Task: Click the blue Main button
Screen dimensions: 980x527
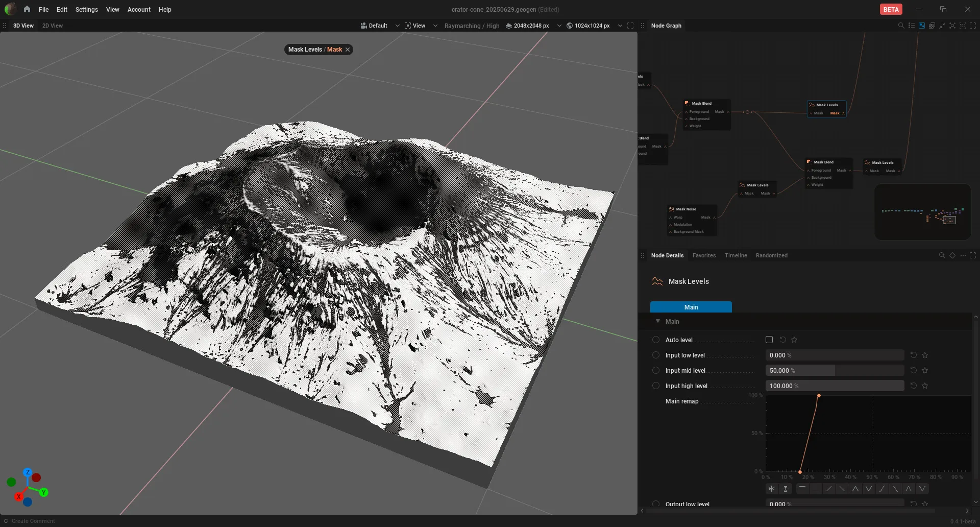Action: [x=691, y=307]
